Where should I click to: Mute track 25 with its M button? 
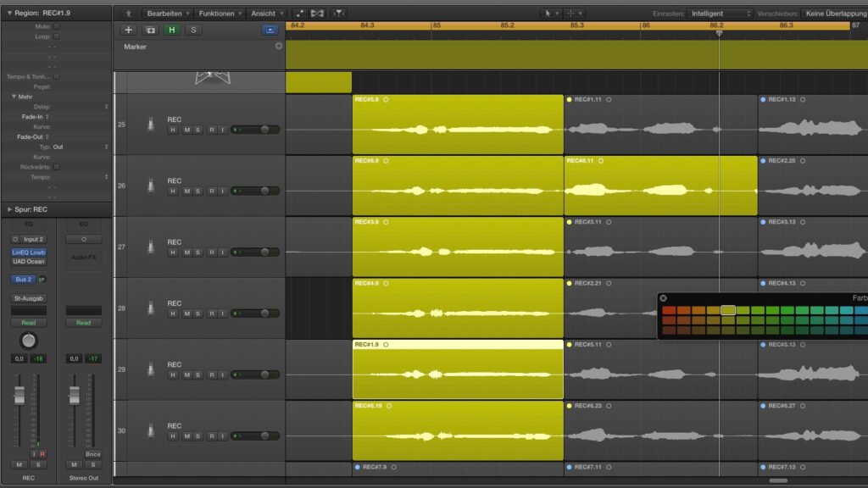[186, 130]
